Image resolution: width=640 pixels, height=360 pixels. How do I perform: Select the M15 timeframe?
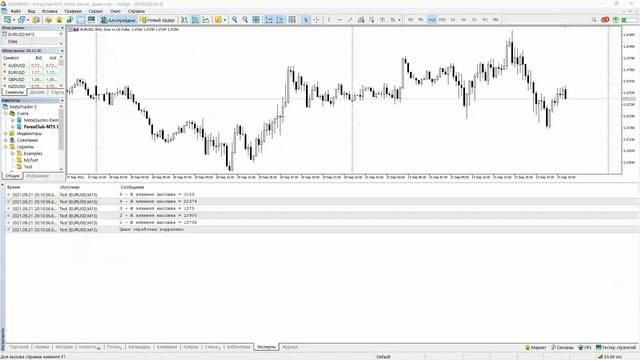(432, 20)
